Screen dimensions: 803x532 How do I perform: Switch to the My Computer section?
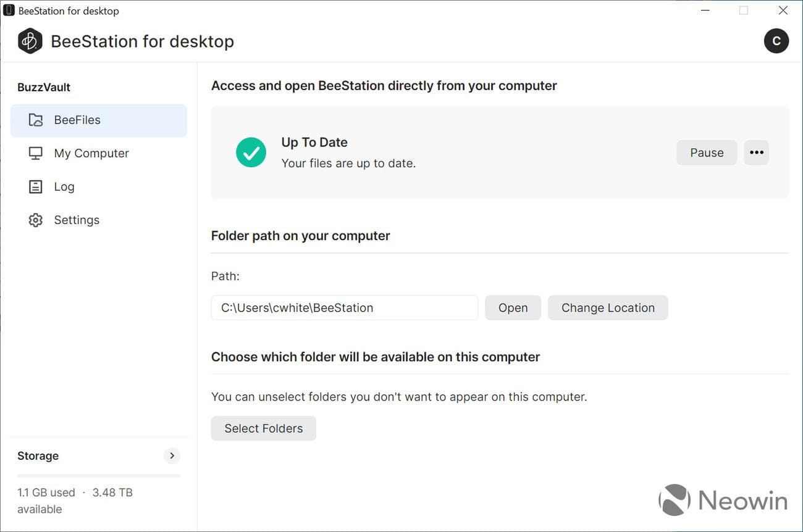(91, 153)
